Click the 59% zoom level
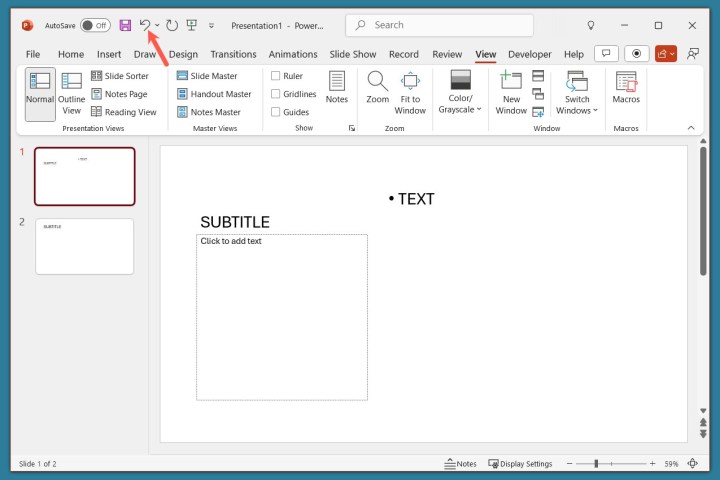This screenshot has height=480, width=720. 671,464
